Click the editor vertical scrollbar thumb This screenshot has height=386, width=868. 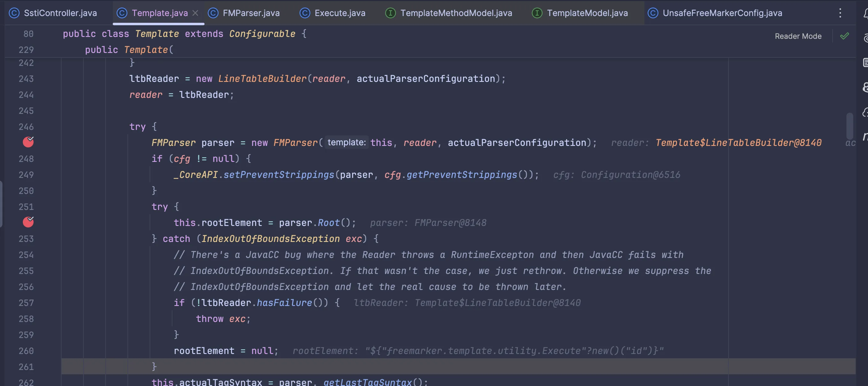[850, 125]
